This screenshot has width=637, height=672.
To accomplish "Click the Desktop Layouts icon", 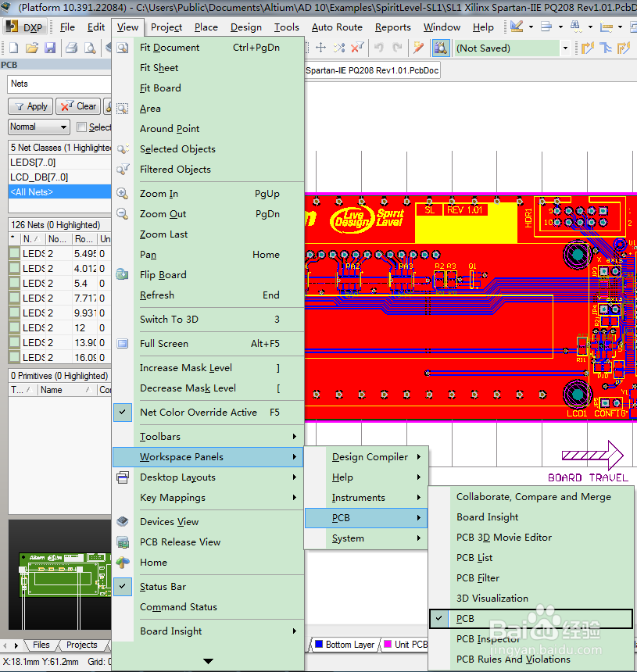I will coord(123,477).
